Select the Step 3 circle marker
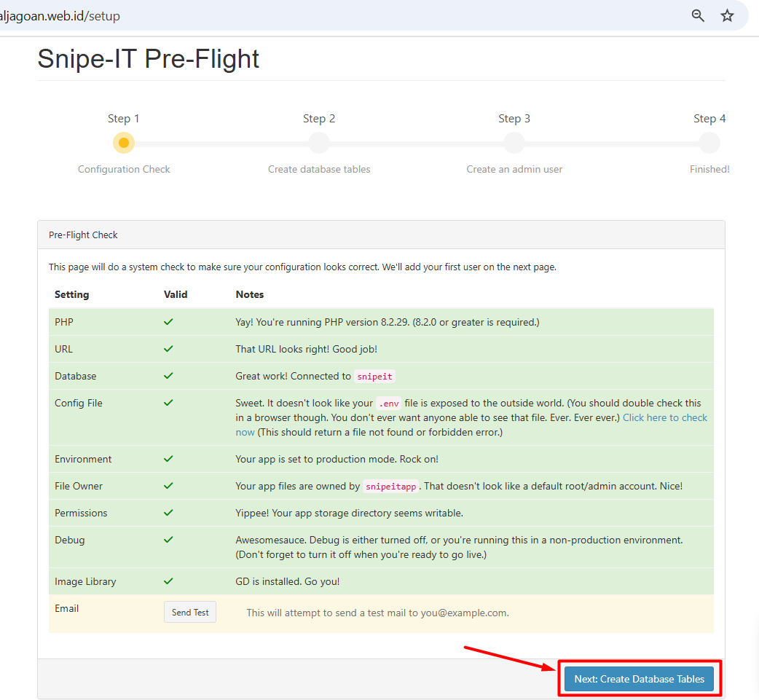Screen dimensions: 759x700 [x=514, y=143]
